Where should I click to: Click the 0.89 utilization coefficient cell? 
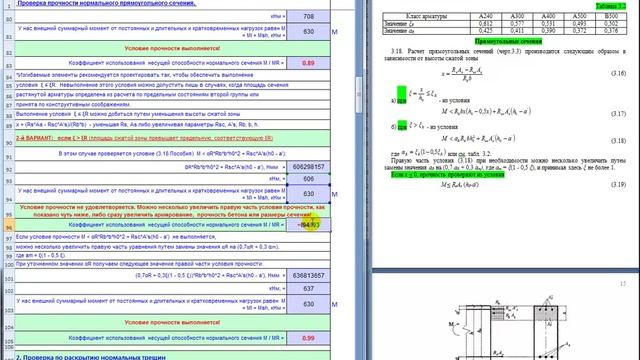(x=309, y=63)
